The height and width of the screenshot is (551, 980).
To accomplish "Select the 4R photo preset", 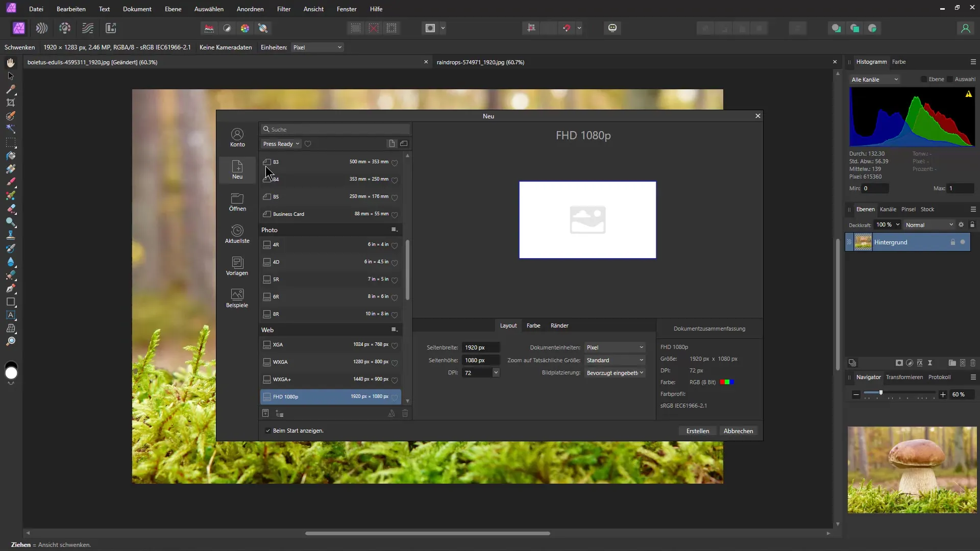I will point(330,245).
